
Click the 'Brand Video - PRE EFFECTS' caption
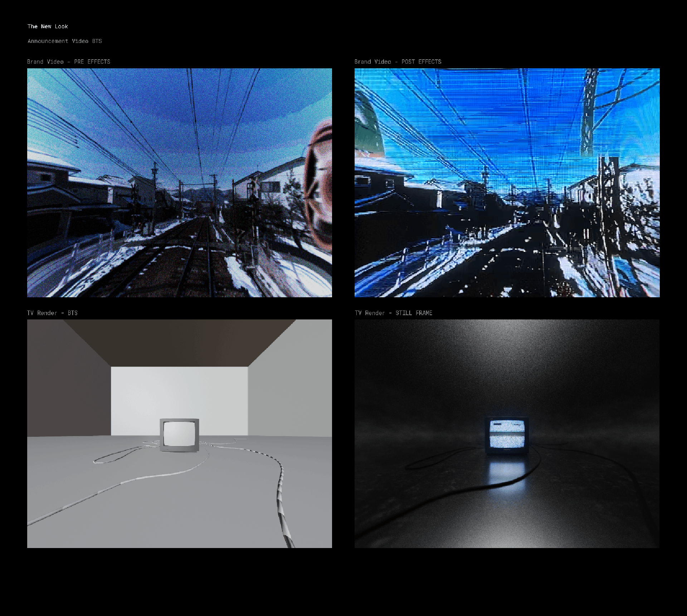click(69, 62)
